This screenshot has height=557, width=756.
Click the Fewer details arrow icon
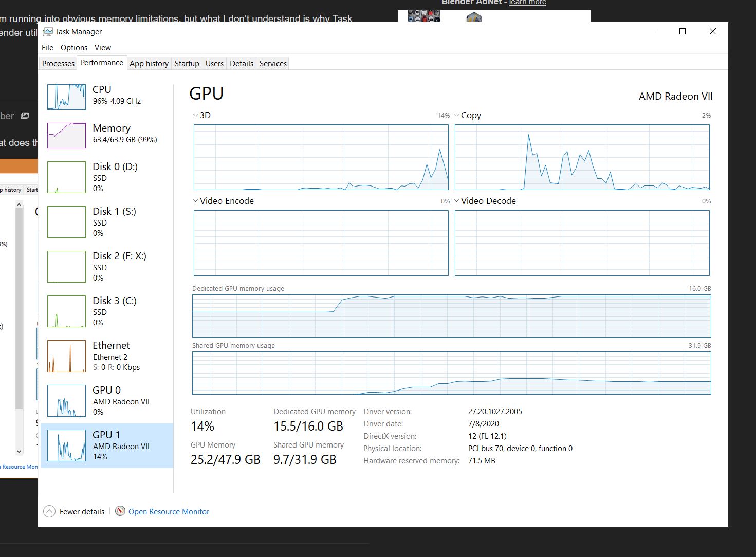pyautogui.click(x=49, y=511)
